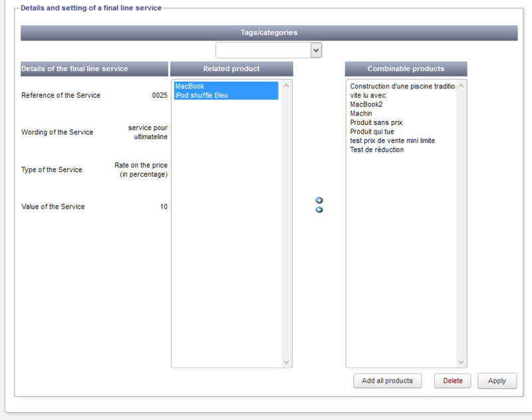Click the Tags/categories header bar
Viewport: 532px width, 420px height.
click(269, 33)
